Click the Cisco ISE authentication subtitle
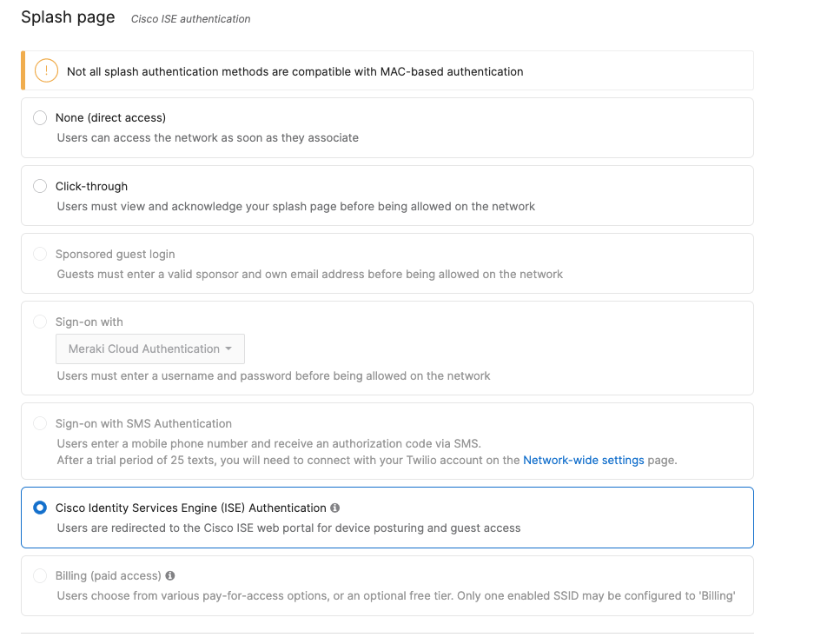Image resolution: width=814 pixels, height=644 pixels. coord(189,18)
